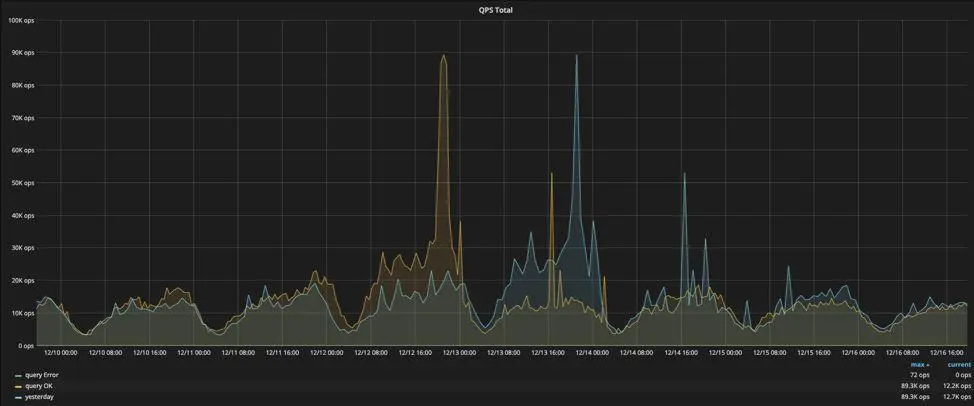This screenshot has width=974, height=406.
Task: Click the 12/14 00:00 time axis label
Action: pos(593,353)
